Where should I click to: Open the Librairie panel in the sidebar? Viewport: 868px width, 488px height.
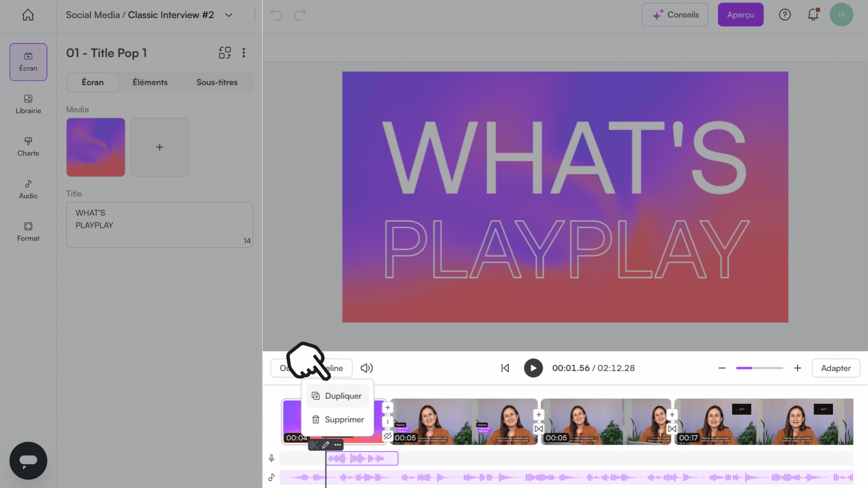tap(28, 105)
